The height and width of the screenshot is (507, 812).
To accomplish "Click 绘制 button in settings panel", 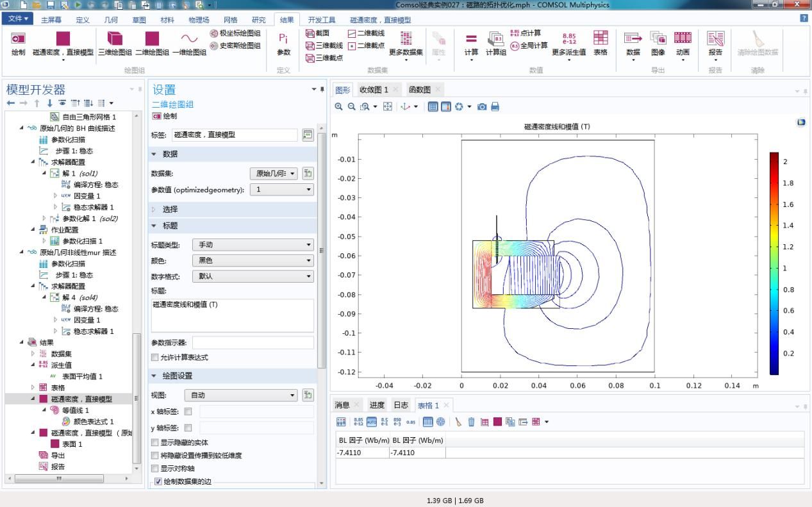I will pyautogui.click(x=165, y=116).
